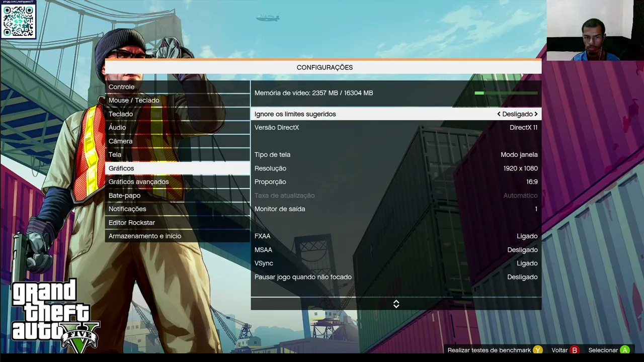Toggle the MSAA setting
The width and height of the screenshot is (644, 362).
coord(396,250)
